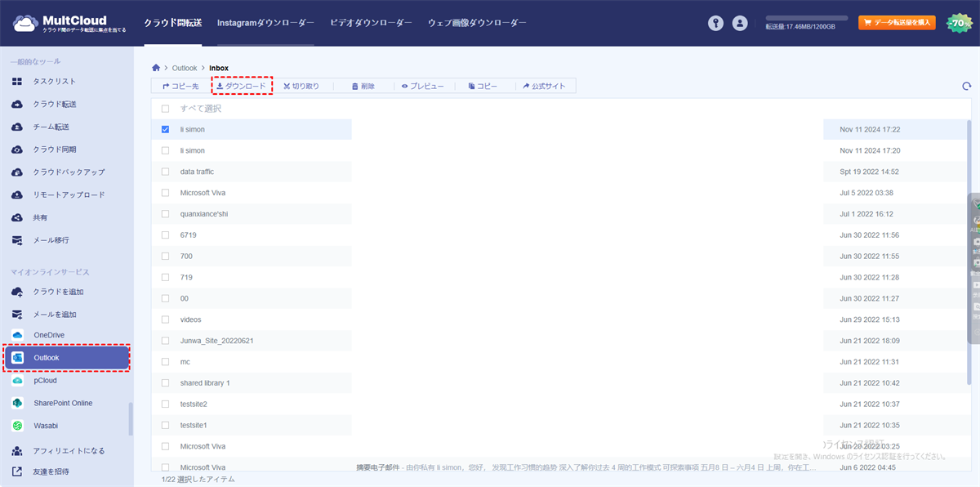Viewport: 980px width, 487px height.
Task: Click the Preview (プレビュー) toolbar button
Action: (423, 86)
